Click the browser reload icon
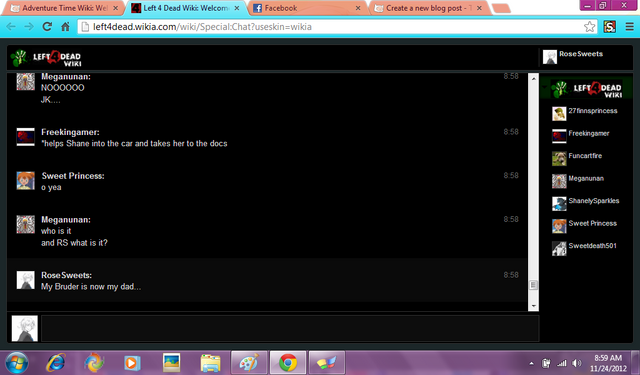 tap(47, 27)
